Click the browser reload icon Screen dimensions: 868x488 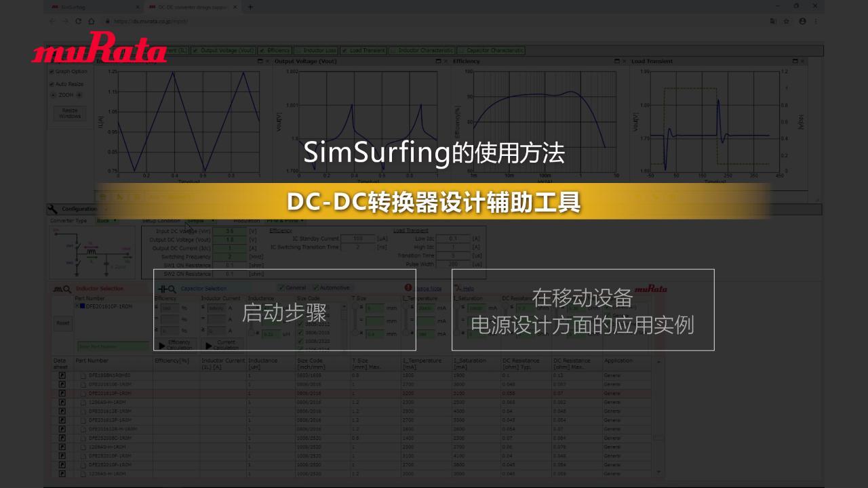tap(78, 21)
